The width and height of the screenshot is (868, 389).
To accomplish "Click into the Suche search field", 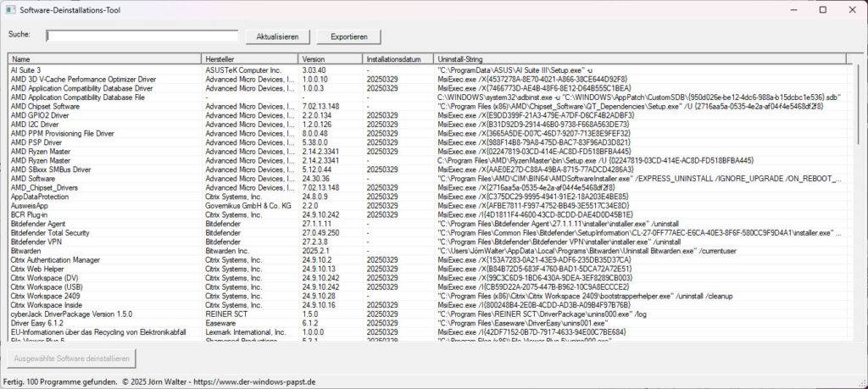I will pyautogui.click(x=142, y=36).
